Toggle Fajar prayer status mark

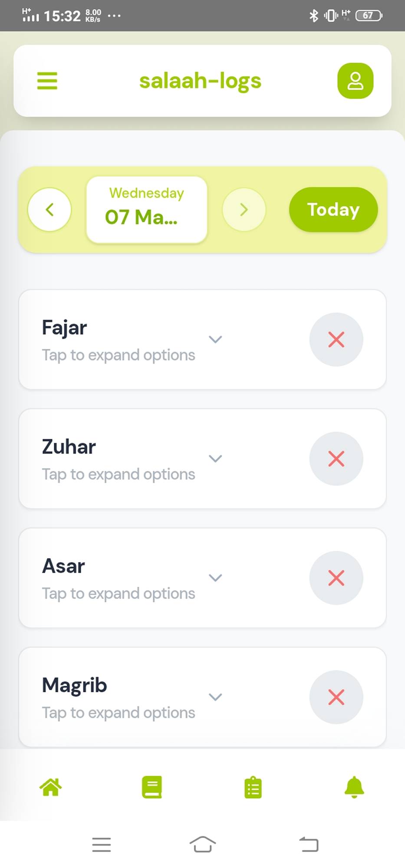coord(336,339)
